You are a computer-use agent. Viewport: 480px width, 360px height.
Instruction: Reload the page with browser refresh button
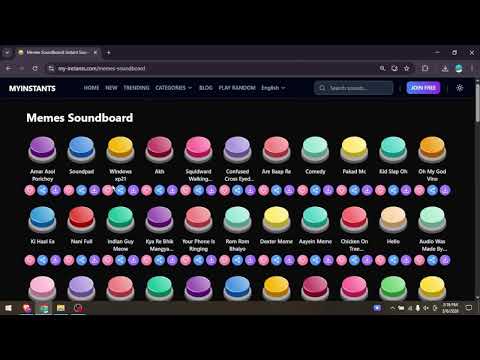point(35,68)
